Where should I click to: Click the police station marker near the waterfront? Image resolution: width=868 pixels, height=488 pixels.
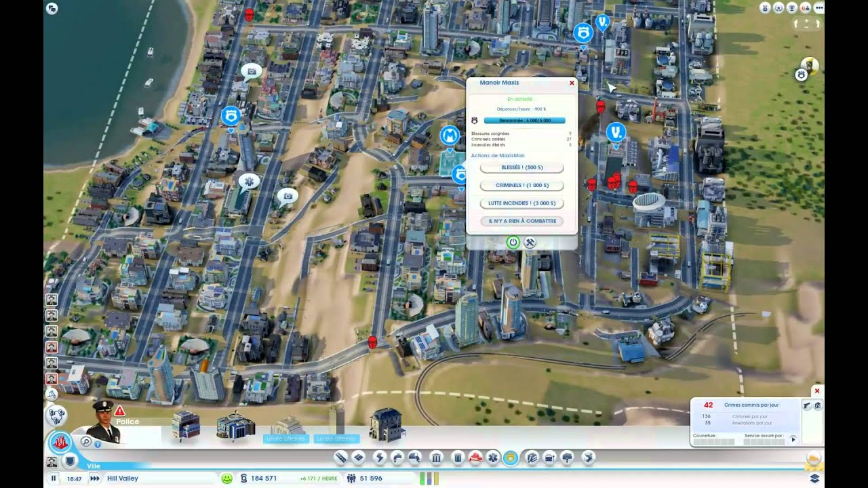pyautogui.click(x=231, y=117)
